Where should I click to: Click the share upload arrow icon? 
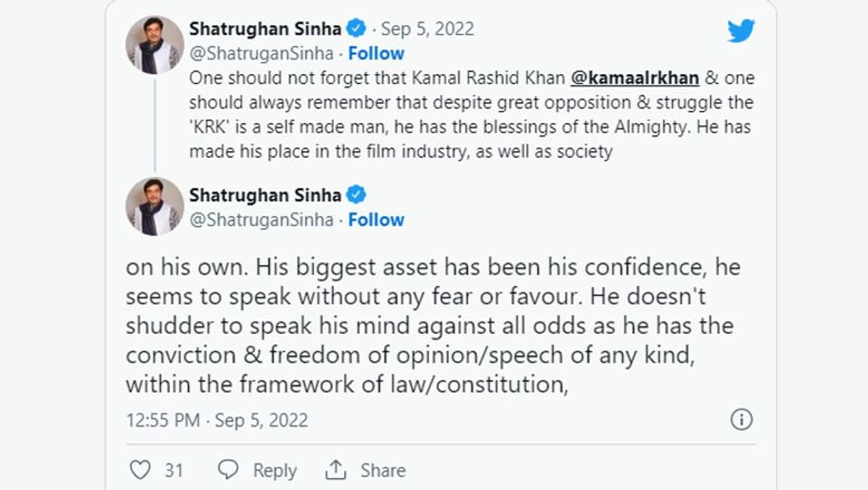pos(336,470)
